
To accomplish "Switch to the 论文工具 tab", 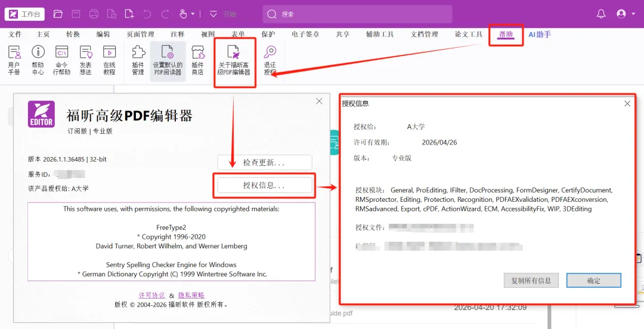I will [x=469, y=35].
